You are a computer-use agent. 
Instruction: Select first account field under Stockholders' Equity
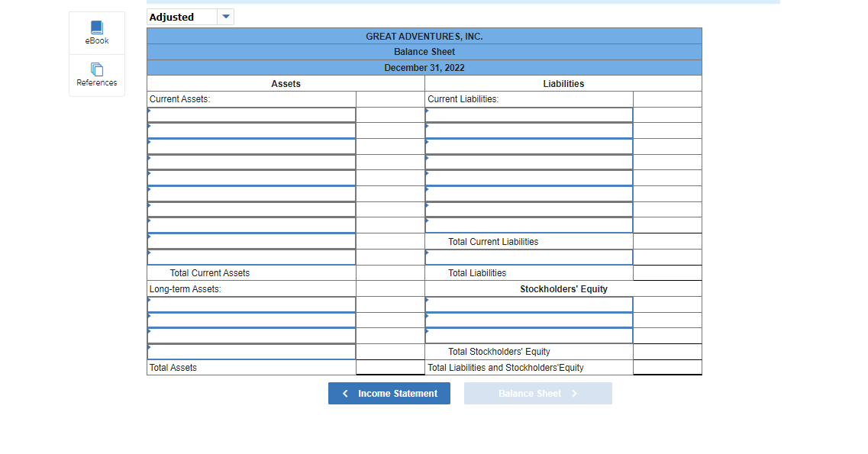(x=529, y=304)
